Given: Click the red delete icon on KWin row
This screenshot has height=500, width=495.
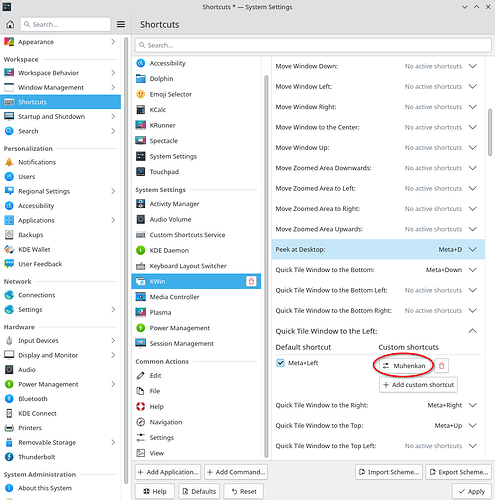Looking at the screenshot, I should [251, 281].
